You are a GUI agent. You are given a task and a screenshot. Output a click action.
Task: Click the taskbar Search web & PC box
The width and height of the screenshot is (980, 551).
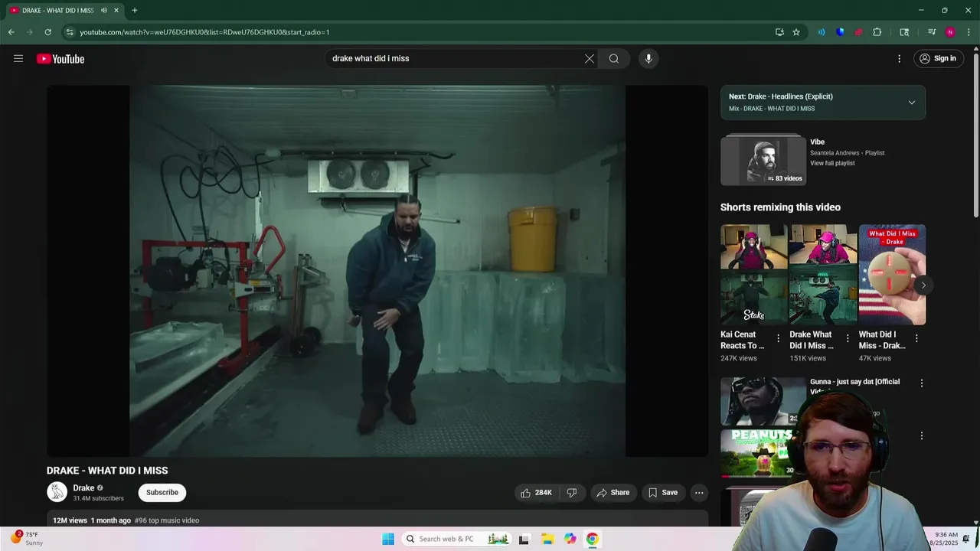pyautogui.click(x=456, y=539)
